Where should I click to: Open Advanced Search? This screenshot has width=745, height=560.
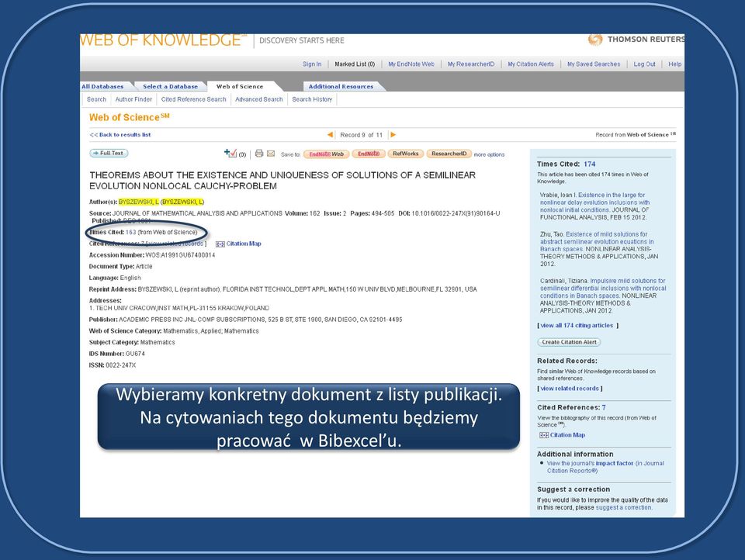[x=259, y=99]
